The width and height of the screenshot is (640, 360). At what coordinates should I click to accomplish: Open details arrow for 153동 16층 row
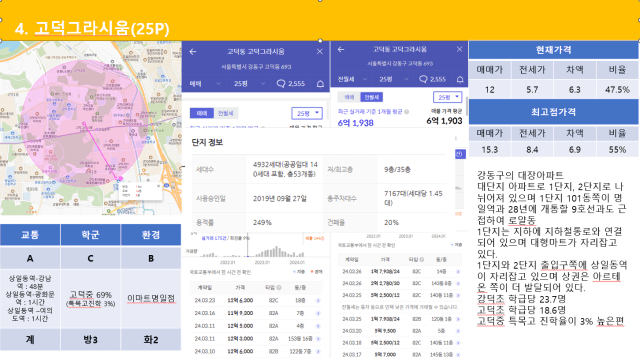tap(318, 338)
